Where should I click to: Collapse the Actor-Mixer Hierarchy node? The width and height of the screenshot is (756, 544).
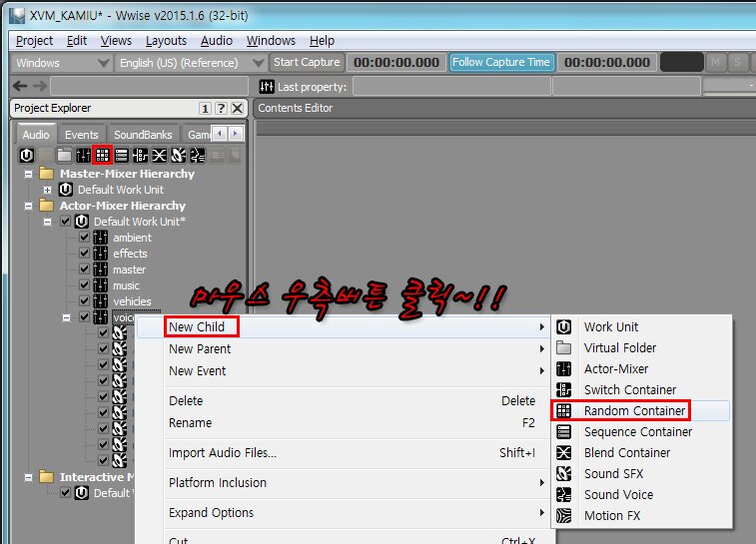[28, 207]
